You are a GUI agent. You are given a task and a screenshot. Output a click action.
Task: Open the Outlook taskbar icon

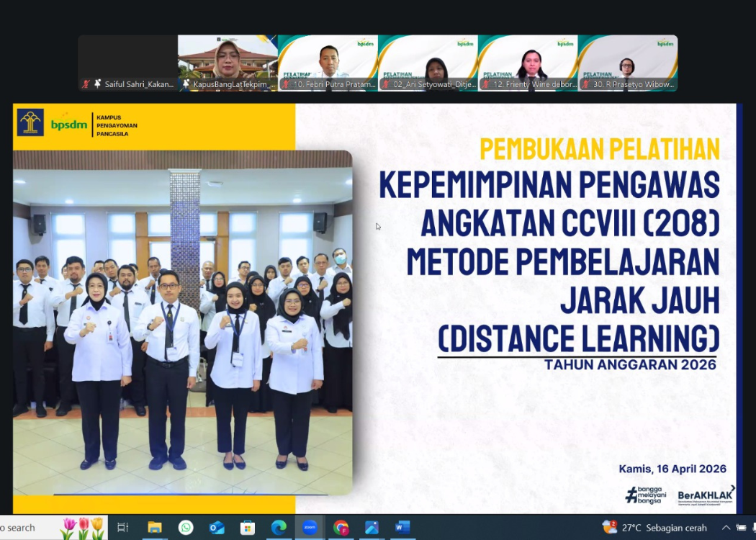coord(217,528)
